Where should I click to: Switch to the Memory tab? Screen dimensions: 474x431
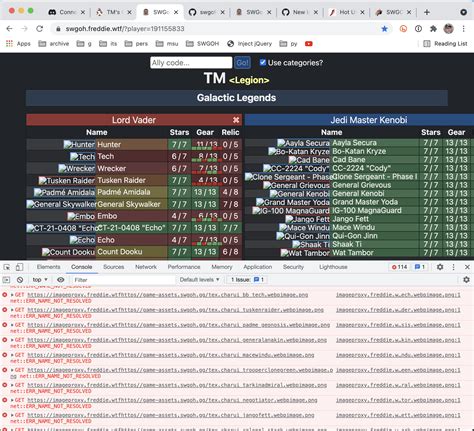click(222, 267)
